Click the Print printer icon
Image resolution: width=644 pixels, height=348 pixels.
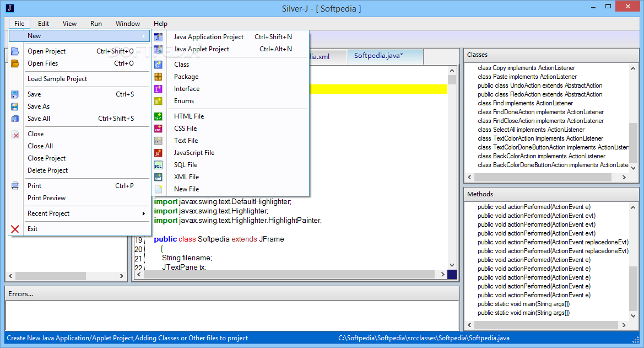point(15,186)
